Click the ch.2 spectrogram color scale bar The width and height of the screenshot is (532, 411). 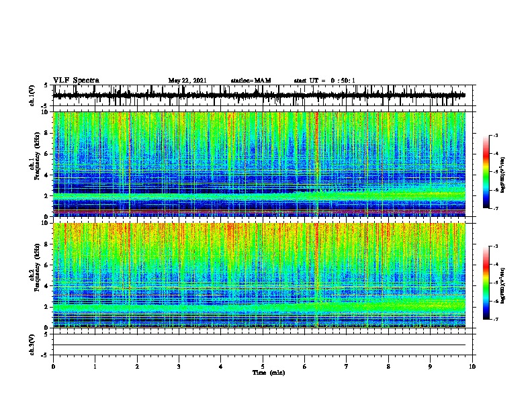click(486, 283)
